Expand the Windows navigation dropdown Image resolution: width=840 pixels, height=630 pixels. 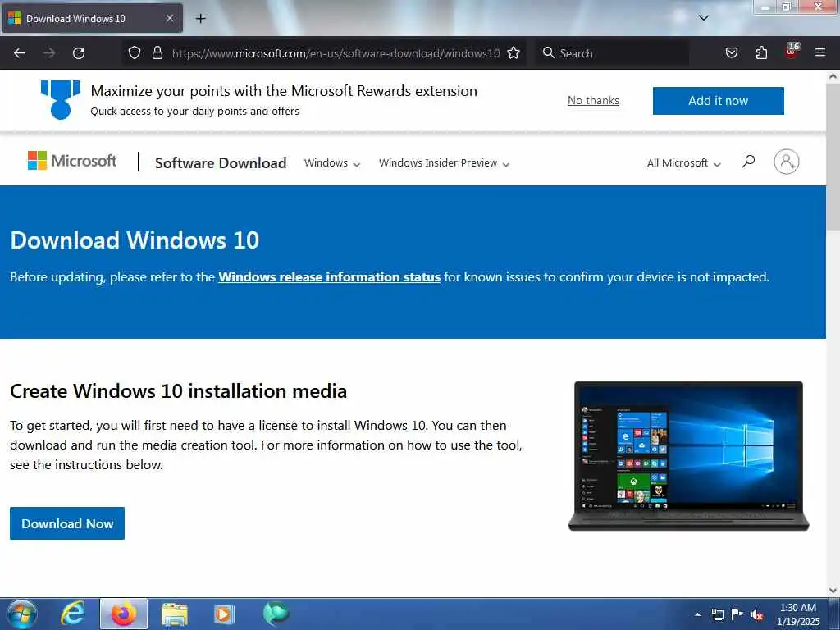[331, 163]
